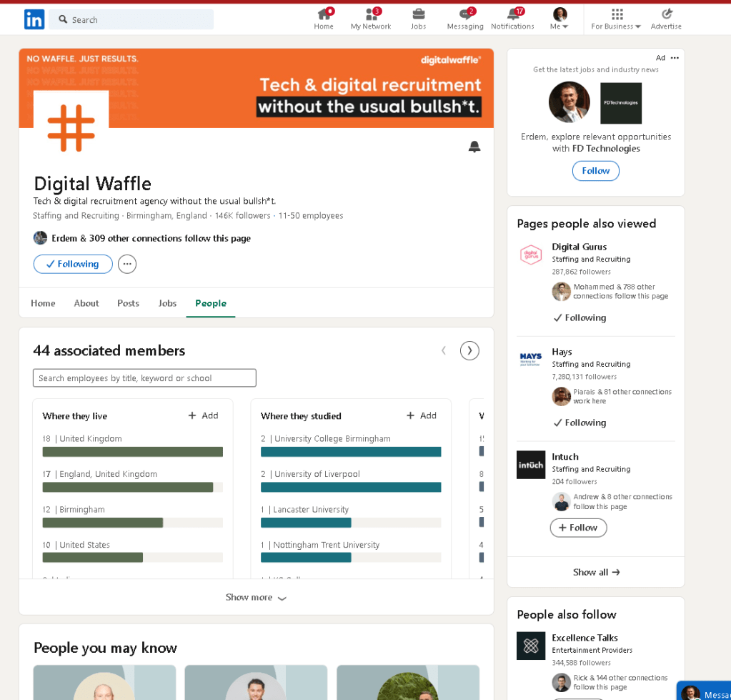Viewport: 731px width, 700px height.
Task: Click the LinkedIn logo icon
Action: [x=34, y=19]
